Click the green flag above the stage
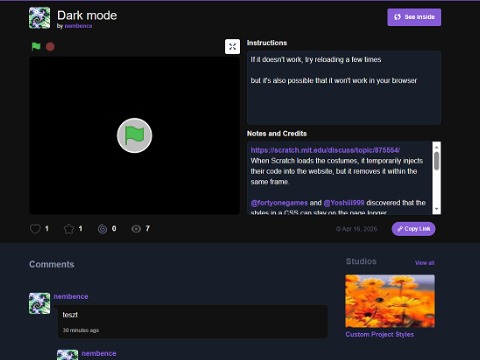 36,46
